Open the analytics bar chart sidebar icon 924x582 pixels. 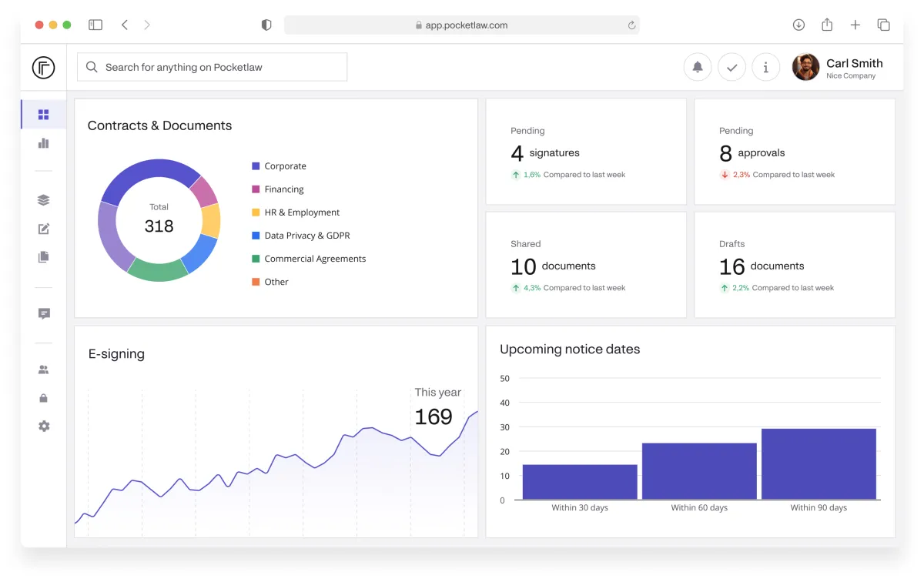[43, 143]
